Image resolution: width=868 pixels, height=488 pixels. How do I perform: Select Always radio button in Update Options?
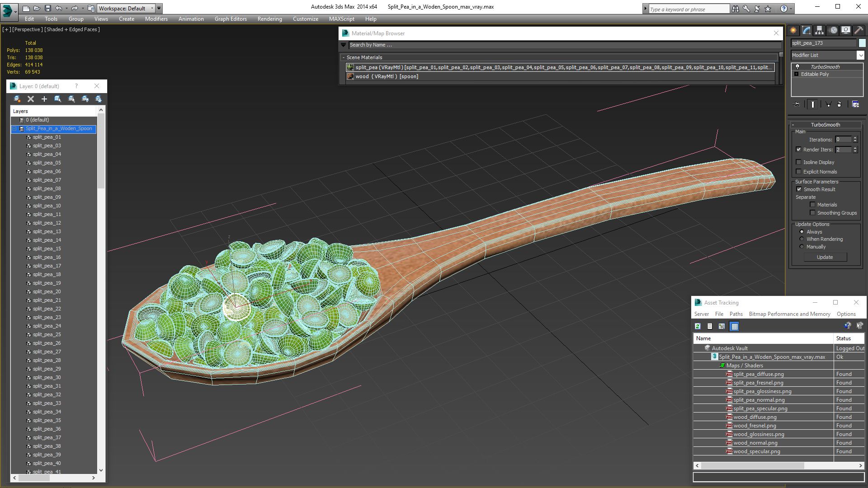[x=801, y=231]
